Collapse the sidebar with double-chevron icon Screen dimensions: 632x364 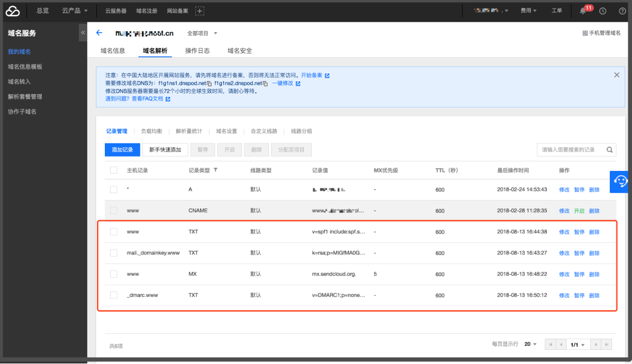coord(83,33)
